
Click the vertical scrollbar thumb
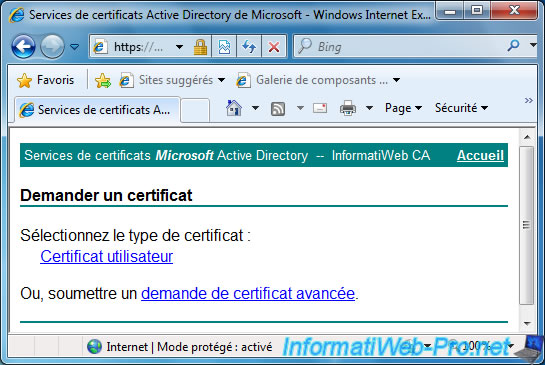click(527, 225)
